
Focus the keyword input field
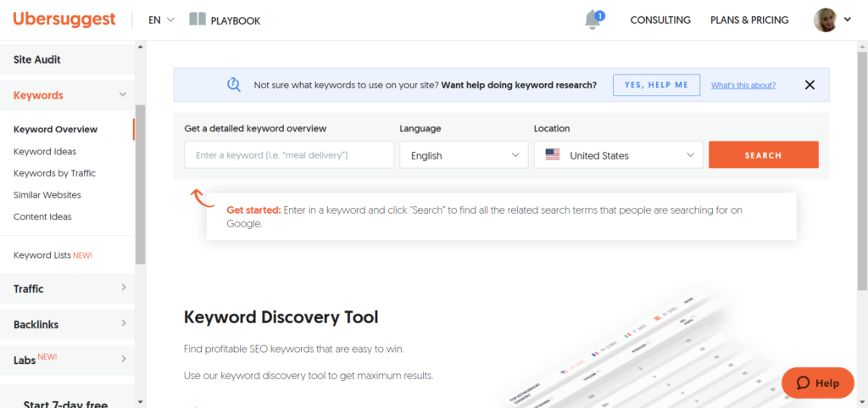tap(289, 155)
